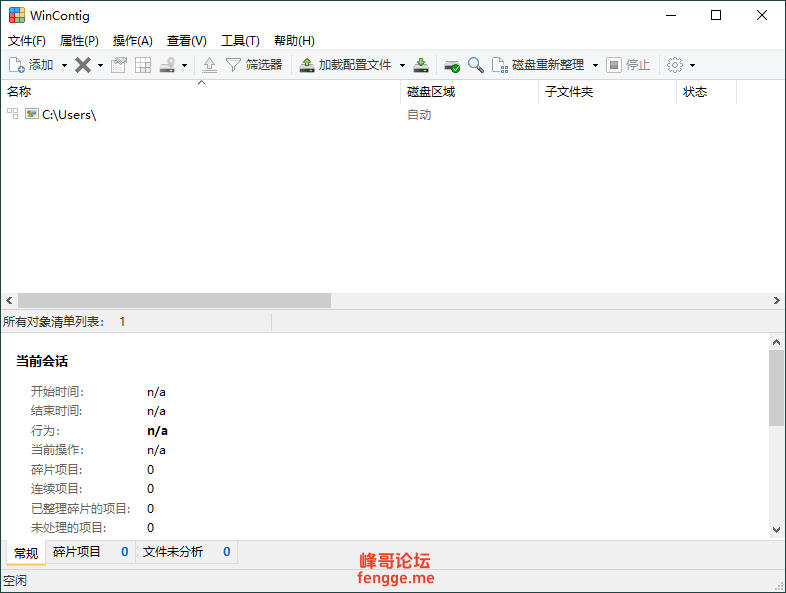
Task: Click the 结束时间 label
Action: [57, 411]
